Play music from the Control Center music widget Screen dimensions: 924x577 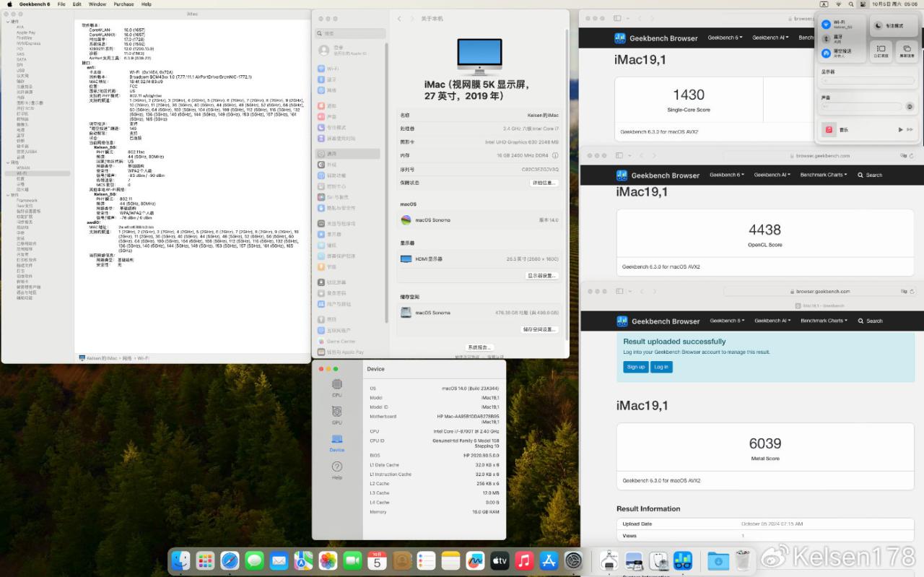[900, 129]
